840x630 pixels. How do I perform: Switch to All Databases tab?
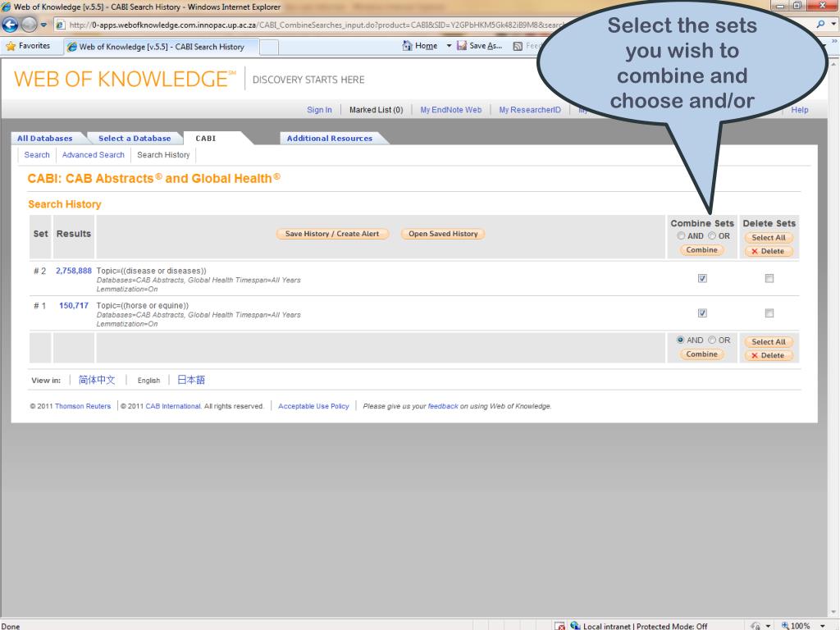(x=45, y=138)
